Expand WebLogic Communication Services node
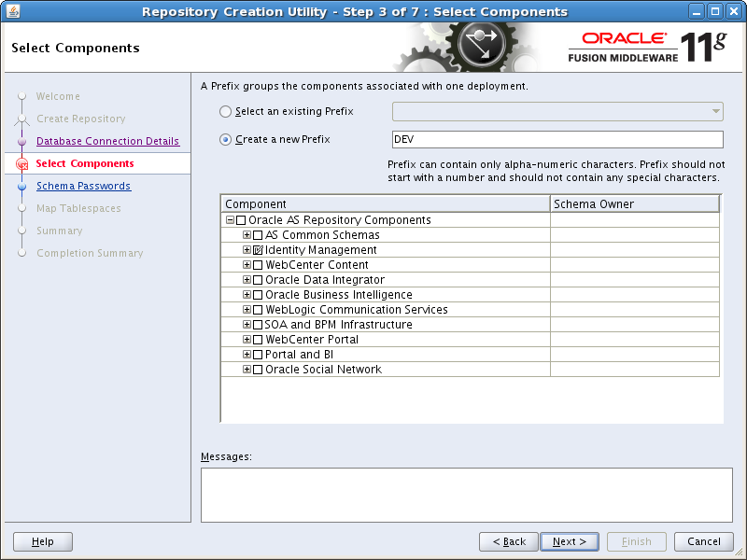The width and height of the screenshot is (747, 560). point(247,310)
